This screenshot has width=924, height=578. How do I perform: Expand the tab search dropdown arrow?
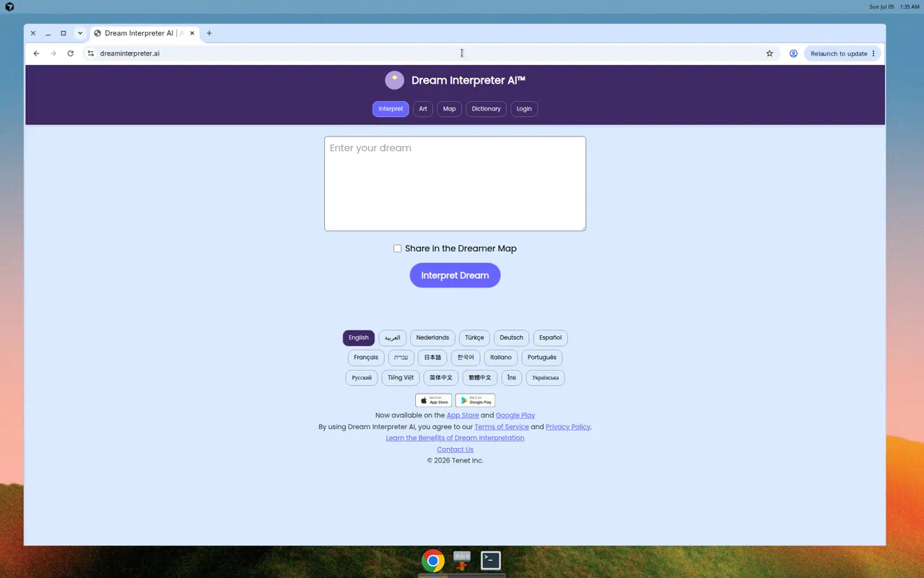[80, 33]
